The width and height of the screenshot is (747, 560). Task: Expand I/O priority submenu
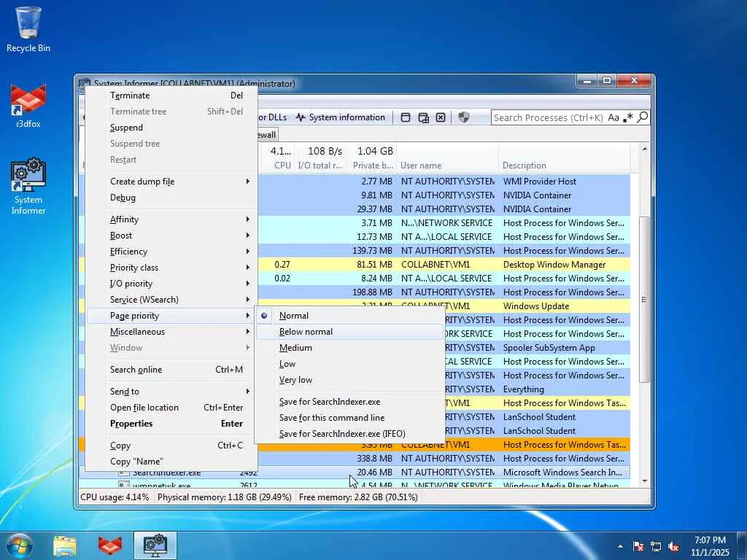tap(172, 284)
